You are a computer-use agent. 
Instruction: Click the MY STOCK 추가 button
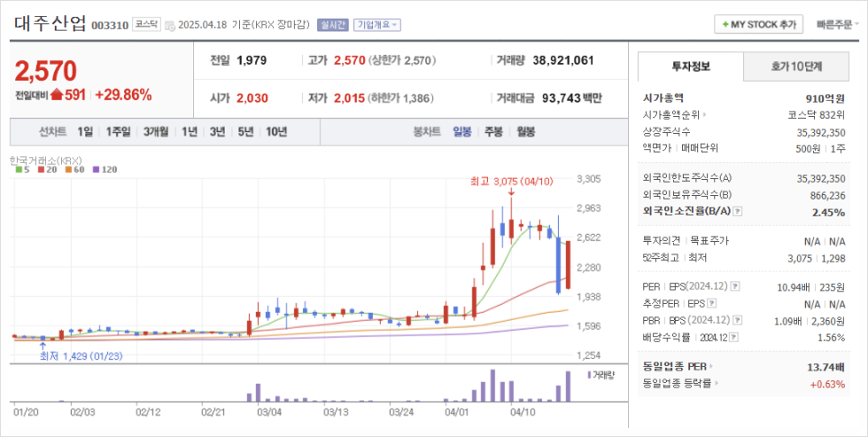click(x=759, y=24)
